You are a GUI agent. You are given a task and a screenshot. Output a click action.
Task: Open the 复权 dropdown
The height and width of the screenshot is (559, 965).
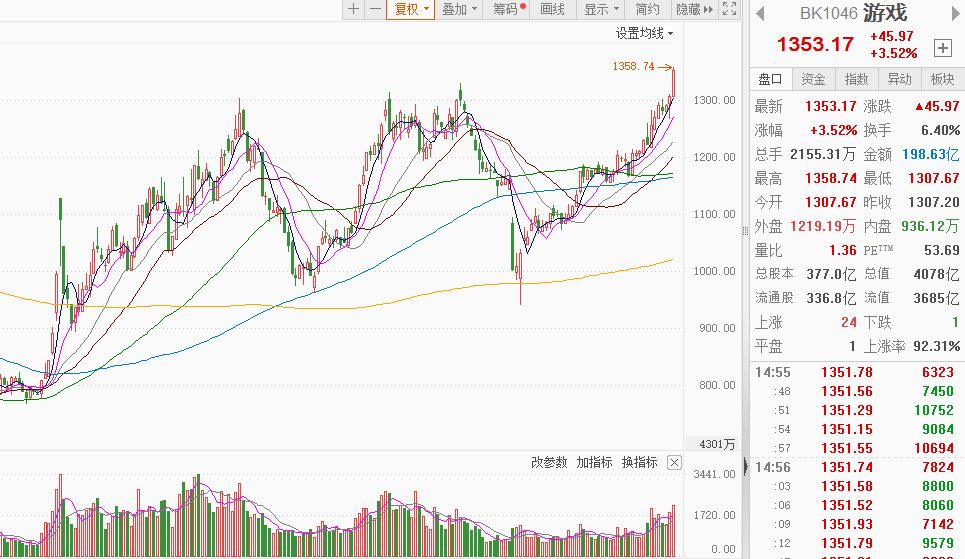(412, 9)
